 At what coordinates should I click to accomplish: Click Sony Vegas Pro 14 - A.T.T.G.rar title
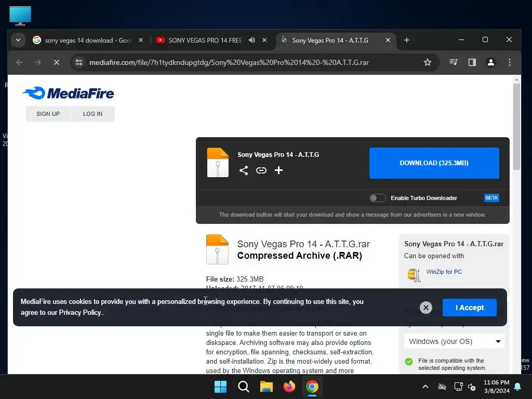[303, 244]
